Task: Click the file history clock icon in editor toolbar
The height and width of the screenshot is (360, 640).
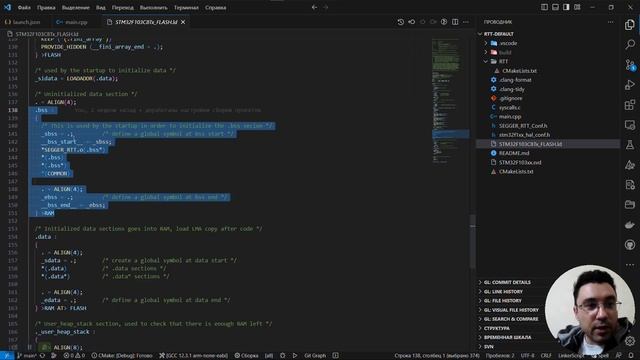Action: [400, 22]
